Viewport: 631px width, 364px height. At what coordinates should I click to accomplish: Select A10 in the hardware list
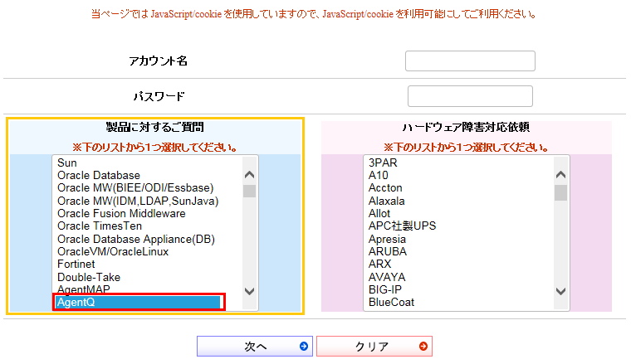[x=379, y=176]
